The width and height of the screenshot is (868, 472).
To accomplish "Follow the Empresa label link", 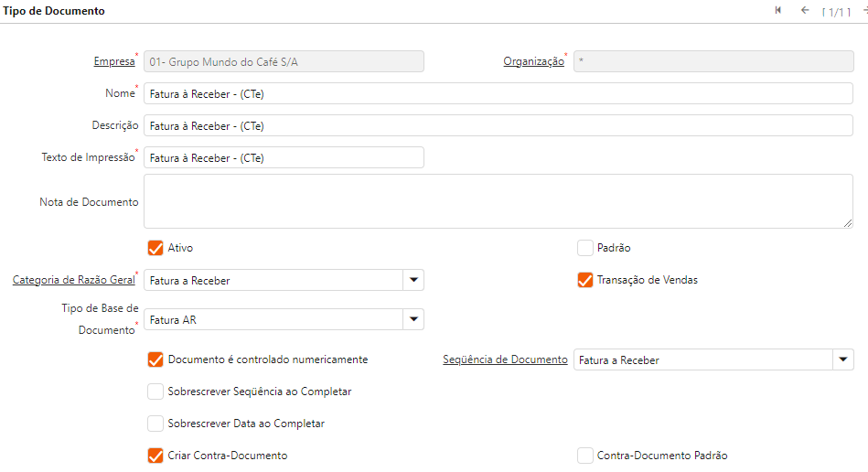I will (x=114, y=61).
